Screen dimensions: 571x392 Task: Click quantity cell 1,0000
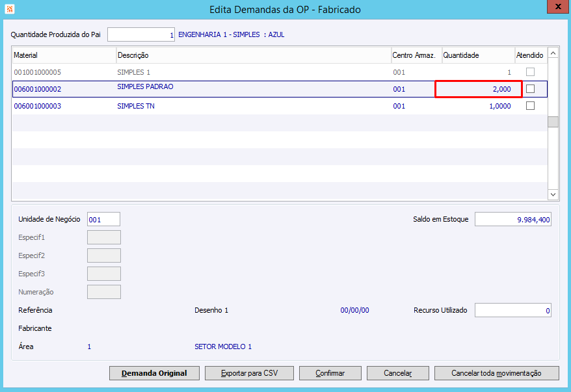pyautogui.click(x=500, y=106)
